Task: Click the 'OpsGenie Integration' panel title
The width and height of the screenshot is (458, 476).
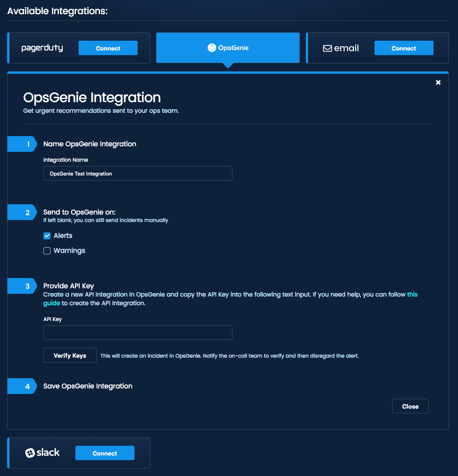Action: (92, 97)
